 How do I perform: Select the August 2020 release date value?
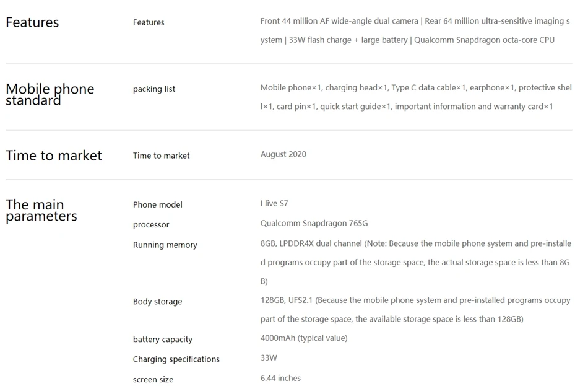pos(283,154)
